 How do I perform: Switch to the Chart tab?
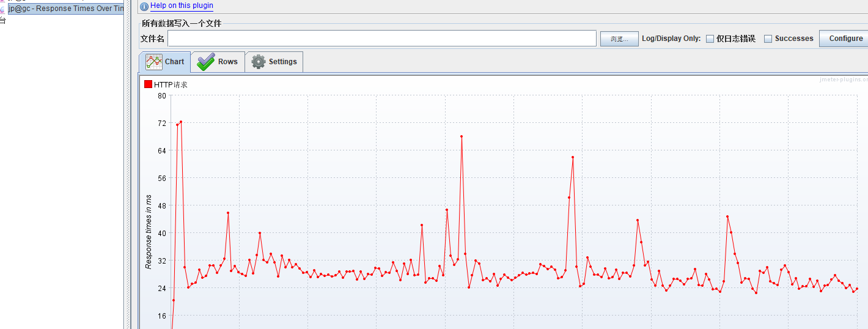(165, 62)
